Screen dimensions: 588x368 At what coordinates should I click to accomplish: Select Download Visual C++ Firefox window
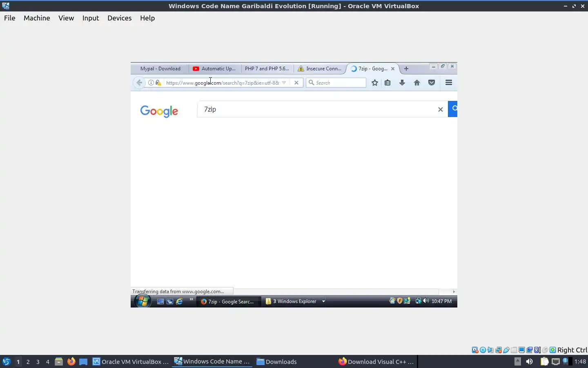point(376,361)
